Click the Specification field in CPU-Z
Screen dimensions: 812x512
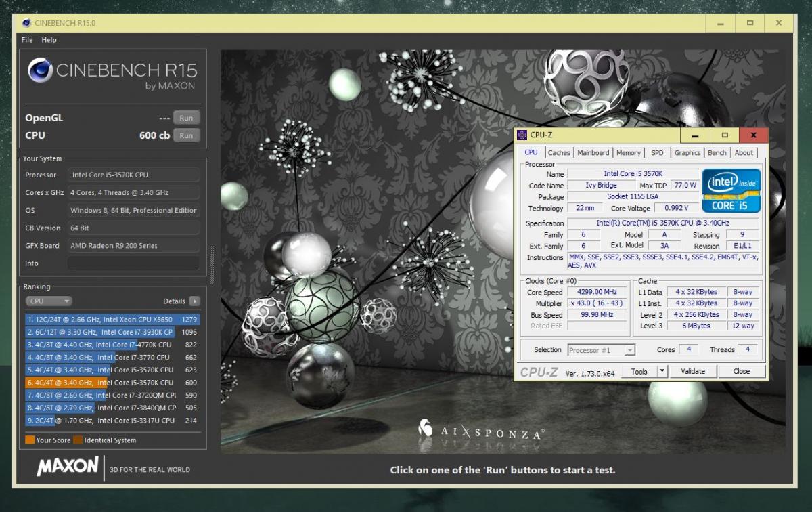click(663, 223)
